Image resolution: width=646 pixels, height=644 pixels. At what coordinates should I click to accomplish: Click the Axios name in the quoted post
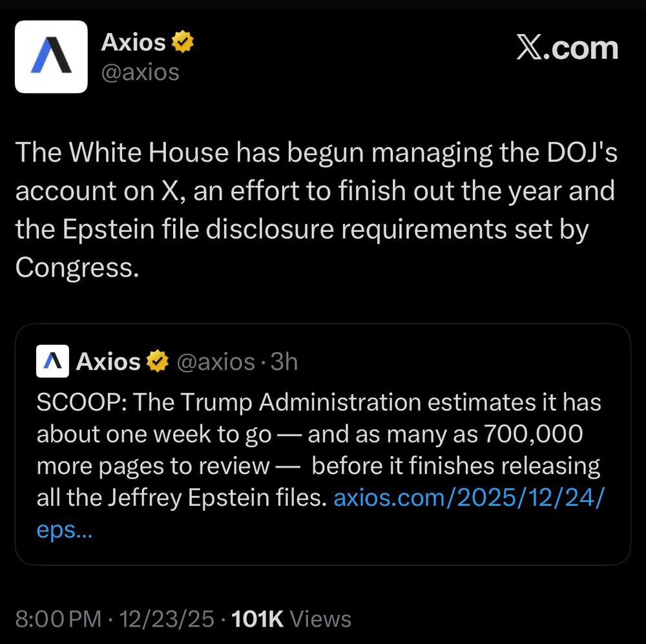pos(108,362)
